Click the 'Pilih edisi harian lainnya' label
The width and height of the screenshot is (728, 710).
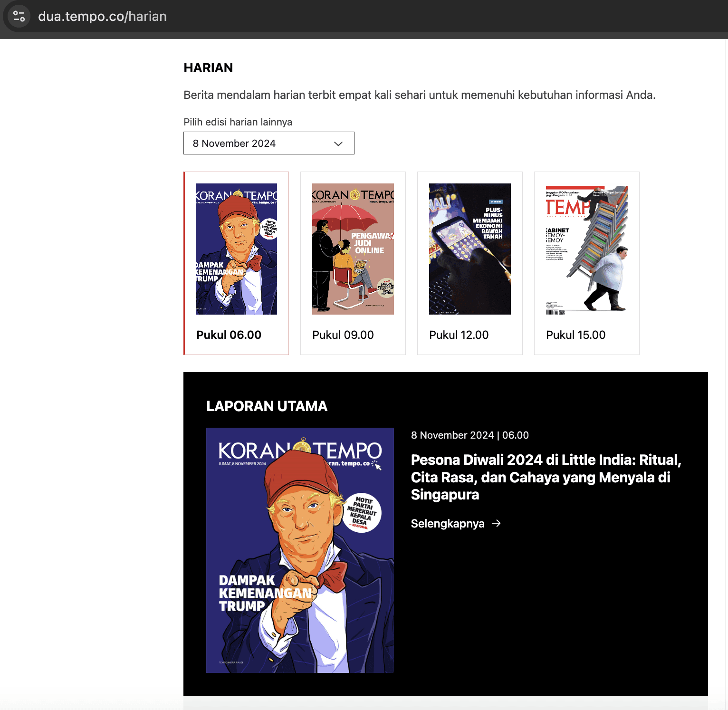coord(238,122)
